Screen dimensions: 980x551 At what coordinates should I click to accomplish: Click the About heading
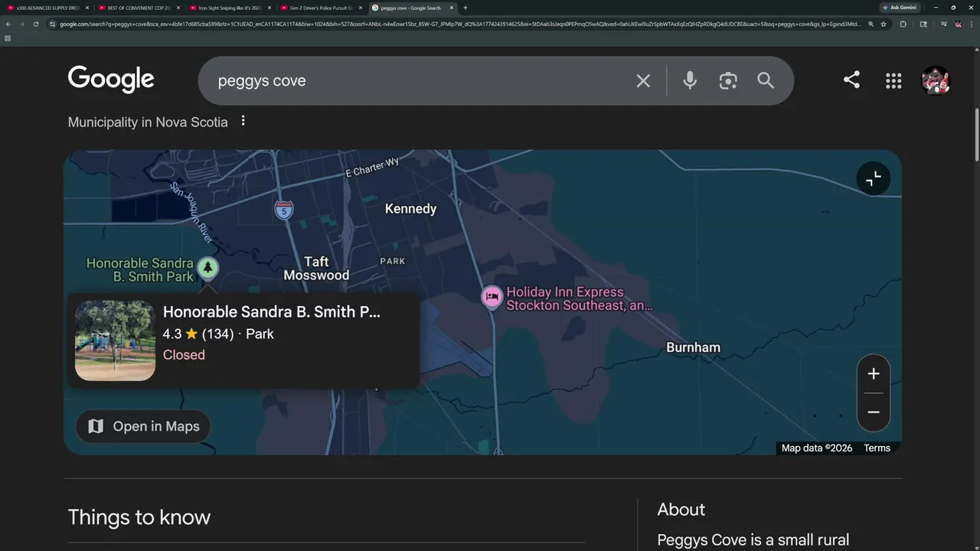click(x=681, y=510)
